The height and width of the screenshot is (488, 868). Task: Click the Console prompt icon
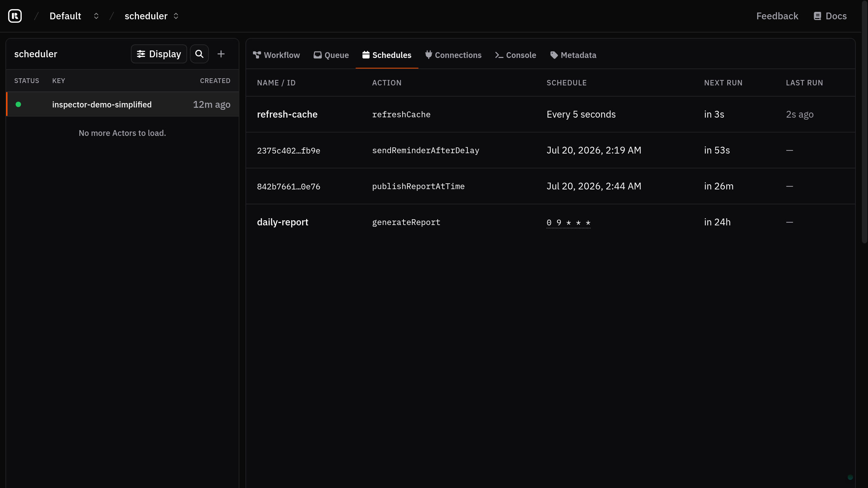(x=499, y=55)
